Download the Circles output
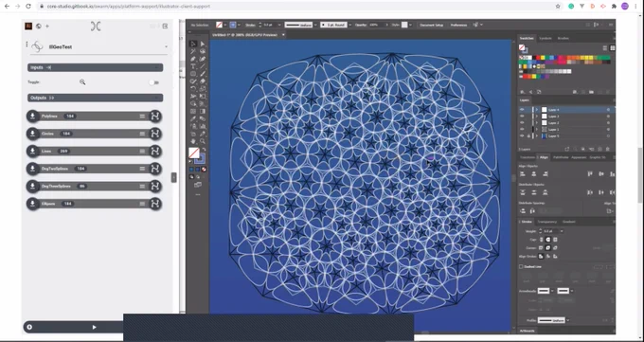 (x=33, y=134)
